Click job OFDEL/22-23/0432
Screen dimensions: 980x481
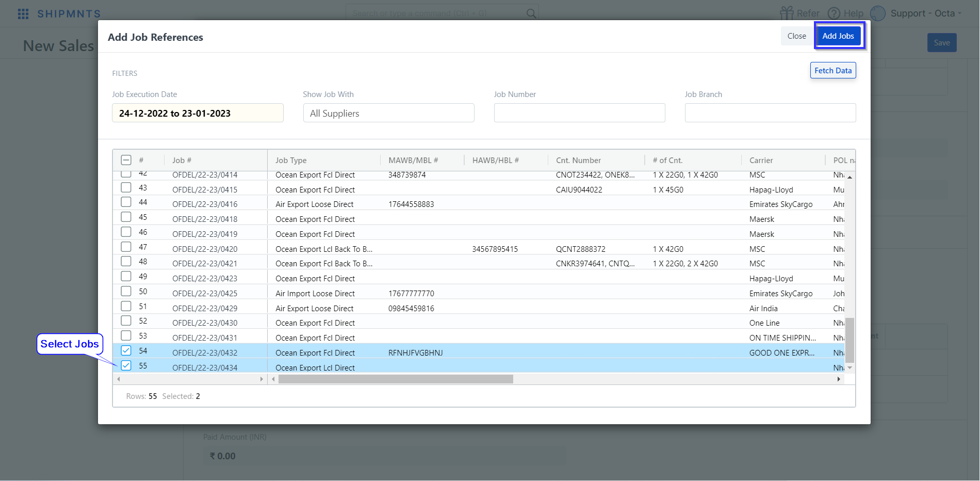click(x=205, y=353)
